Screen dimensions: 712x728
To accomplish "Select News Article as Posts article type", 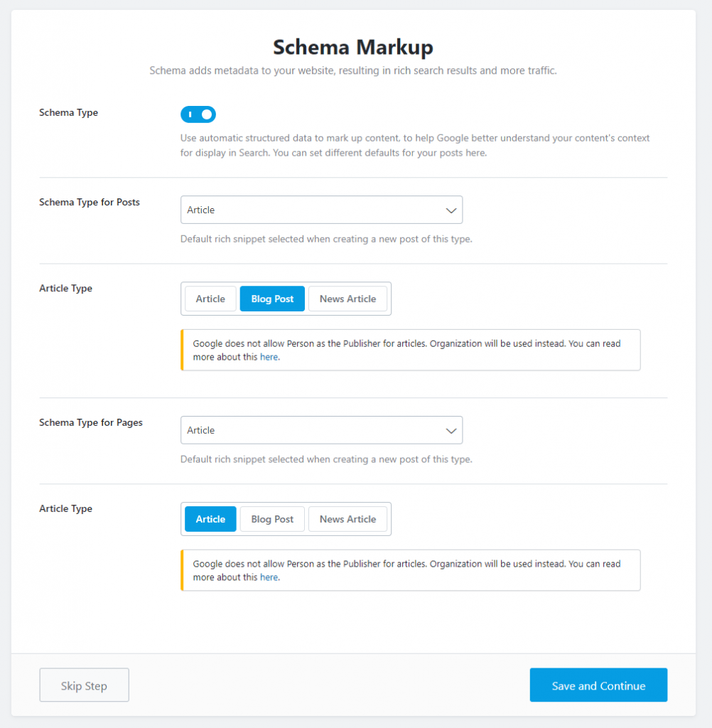I will point(347,299).
